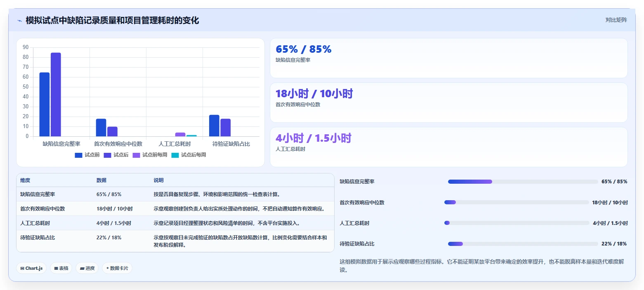Click the purple 试点前每周 bar for 人工汇总耗时
644x290 pixels.
point(180,134)
